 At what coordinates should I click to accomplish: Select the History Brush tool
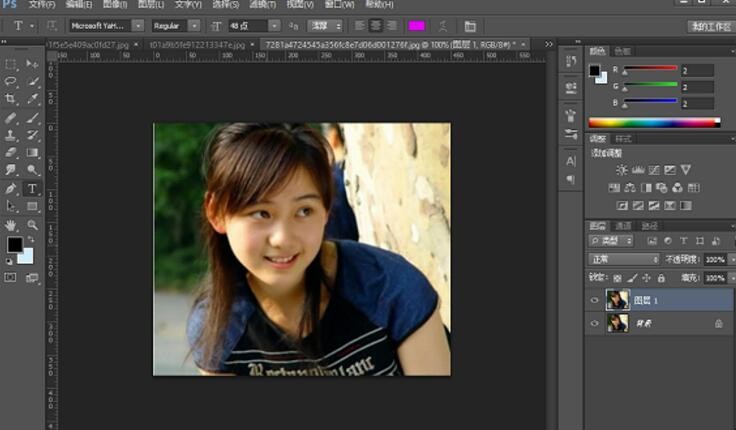click(32, 135)
